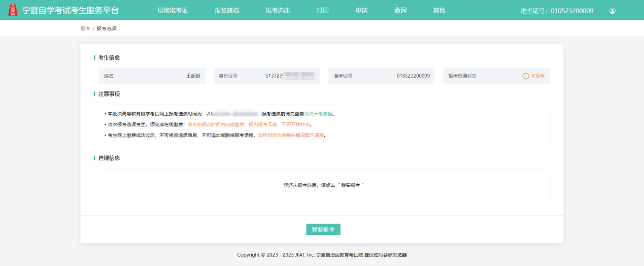Expand the 其他 navigation menu

click(439, 10)
